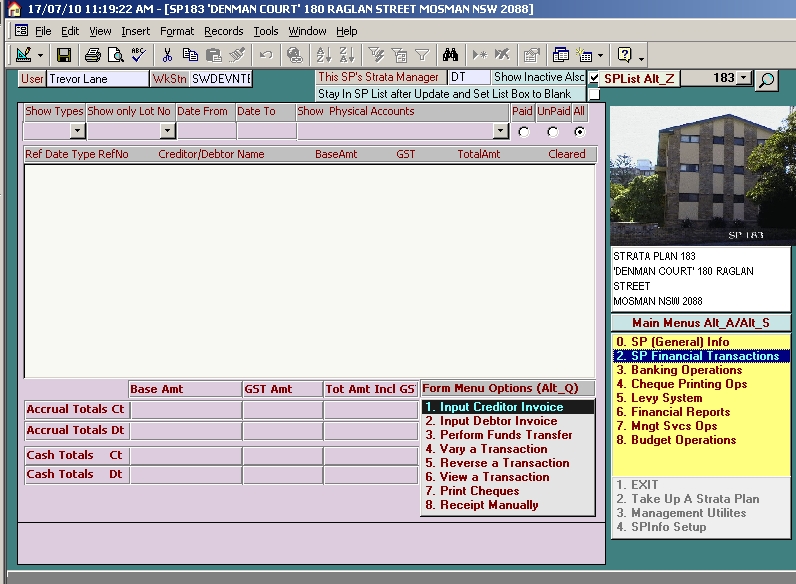This screenshot has height=584, width=796.
Task: Click the Help question mark icon
Action: [625, 55]
